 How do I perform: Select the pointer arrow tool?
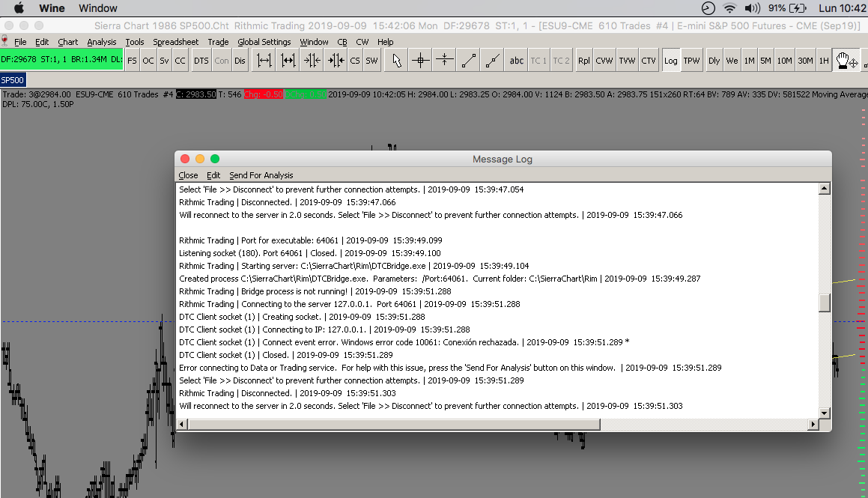click(396, 61)
